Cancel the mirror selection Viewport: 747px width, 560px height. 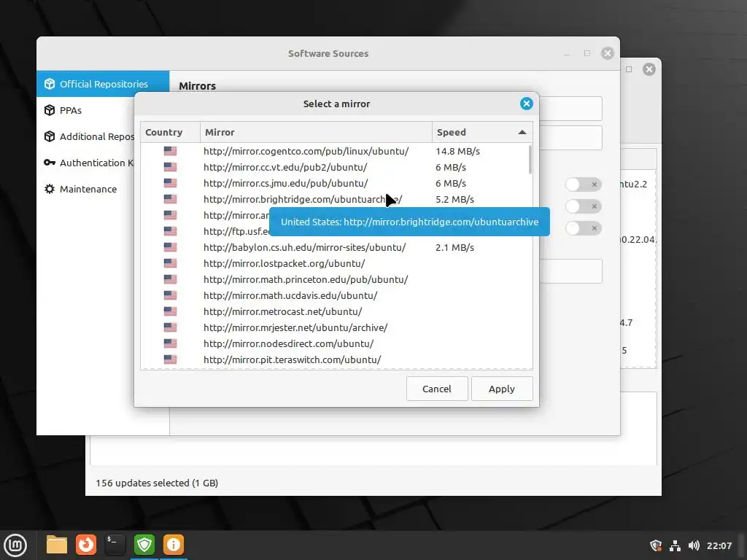tap(437, 389)
